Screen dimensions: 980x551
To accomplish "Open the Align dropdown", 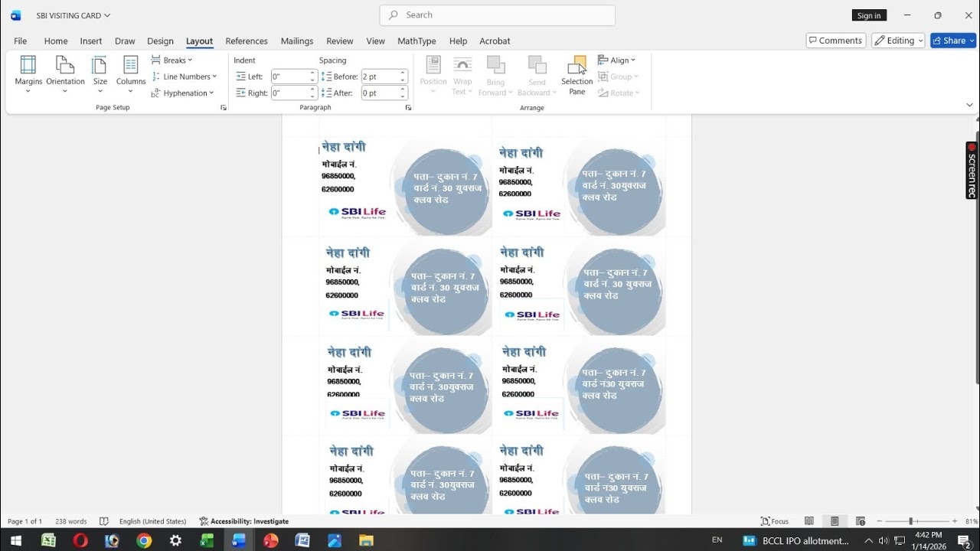I will 617,60.
